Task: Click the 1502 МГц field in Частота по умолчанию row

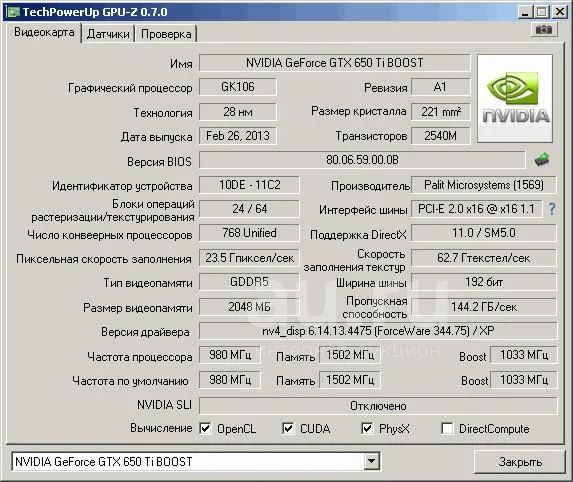Action: (x=350, y=380)
